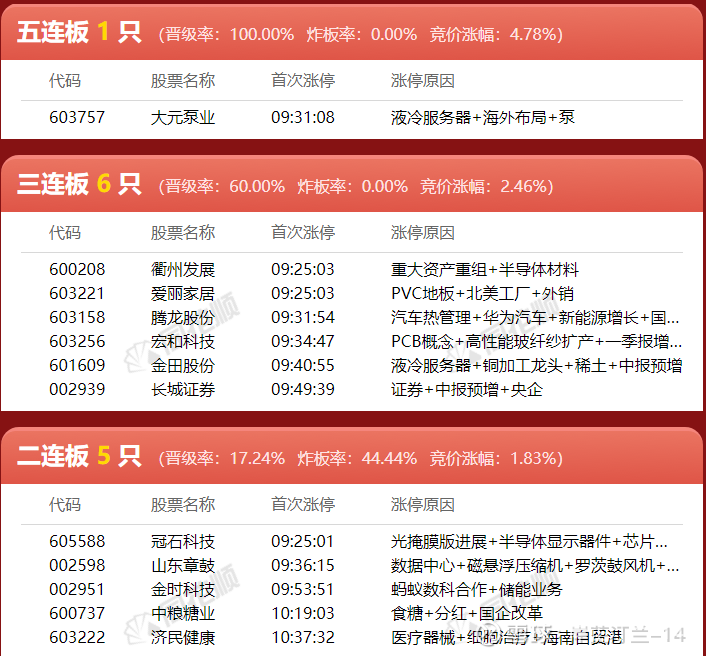Select reason 液冷服务器+海外布局+泵
Viewport: 706px width, 656px height.
[x=483, y=118]
